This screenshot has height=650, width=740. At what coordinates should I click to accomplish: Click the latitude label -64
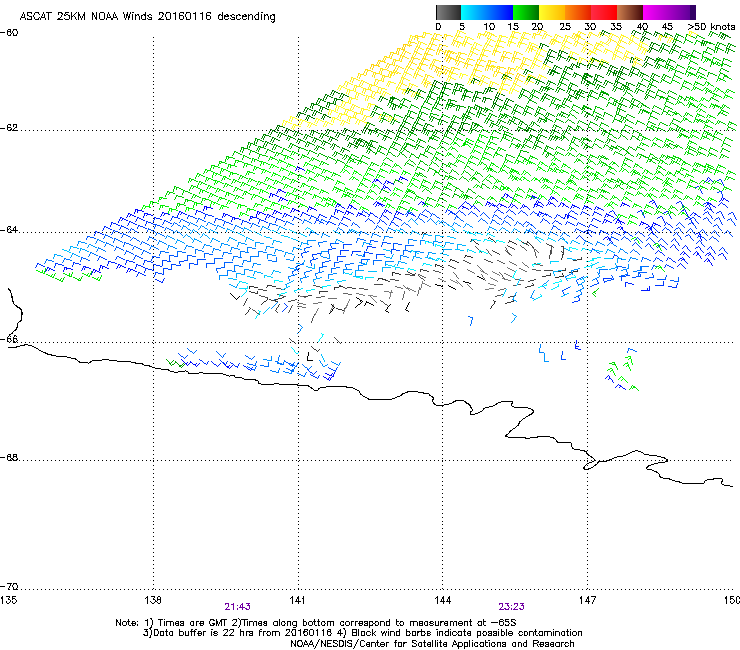tap(9, 230)
